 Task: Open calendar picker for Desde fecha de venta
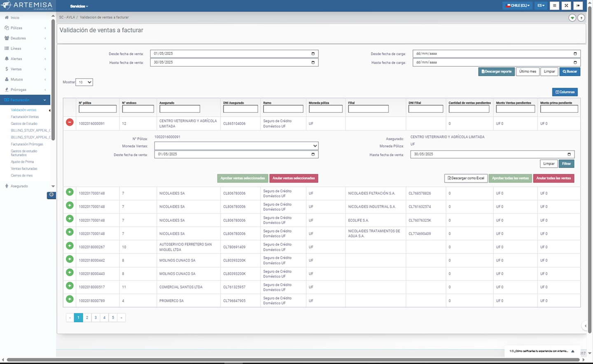click(313, 54)
